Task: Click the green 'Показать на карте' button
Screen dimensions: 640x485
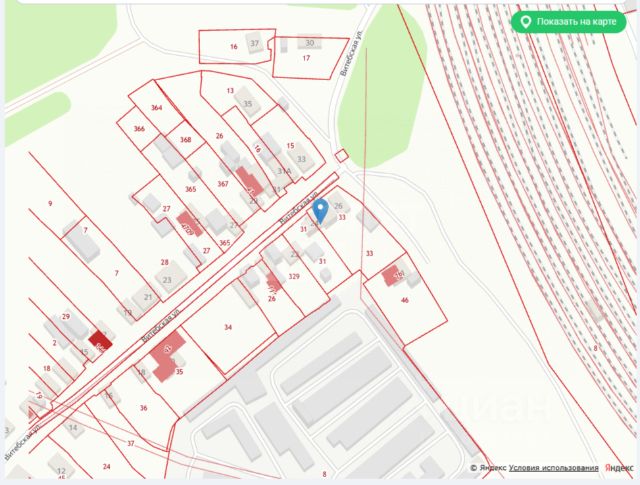Action: tap(569, 22)
